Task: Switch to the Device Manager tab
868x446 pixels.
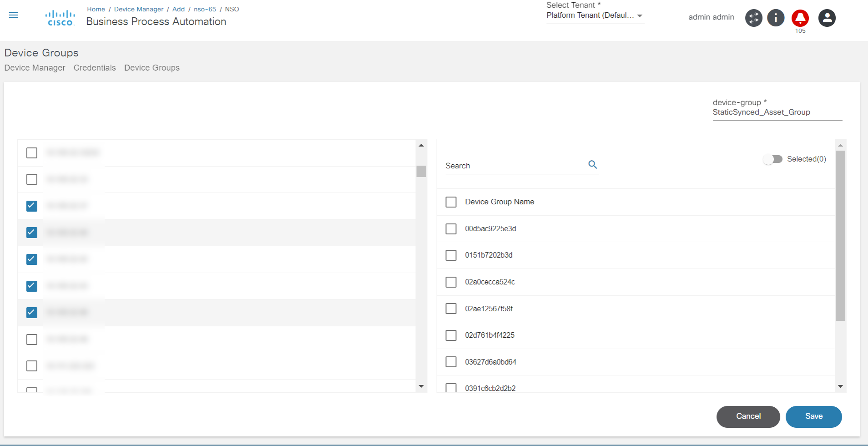Action: pyautogui.click(x=35, y=68)
